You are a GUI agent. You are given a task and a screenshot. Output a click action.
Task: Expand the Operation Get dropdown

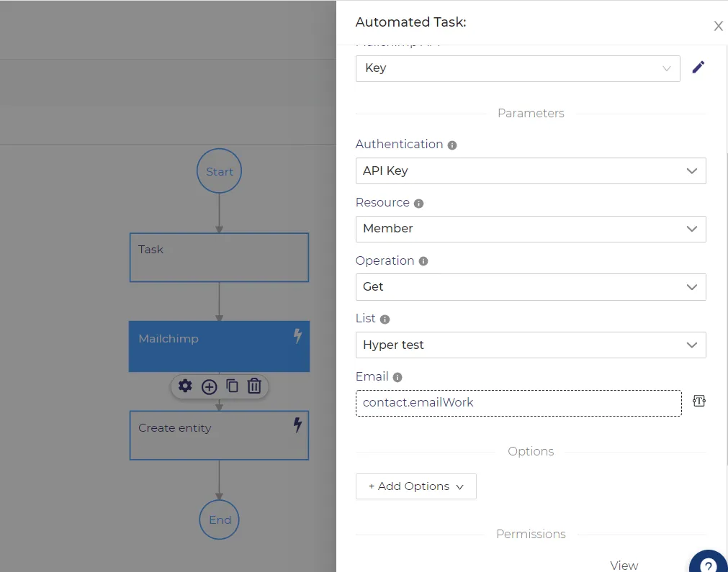tap(531, 286)
